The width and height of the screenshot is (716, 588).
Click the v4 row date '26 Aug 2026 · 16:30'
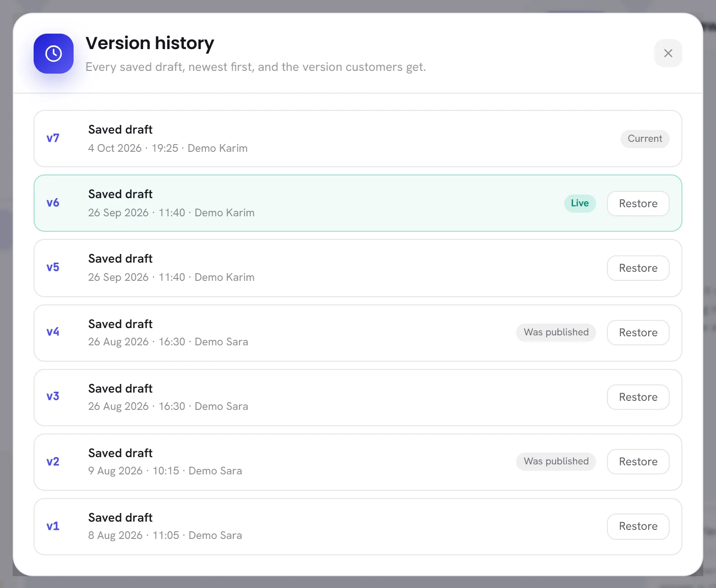click(137, 342)
